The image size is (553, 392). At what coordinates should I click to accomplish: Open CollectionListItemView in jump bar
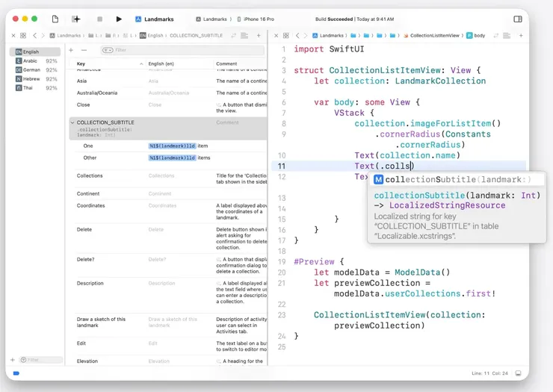(431, 36)
